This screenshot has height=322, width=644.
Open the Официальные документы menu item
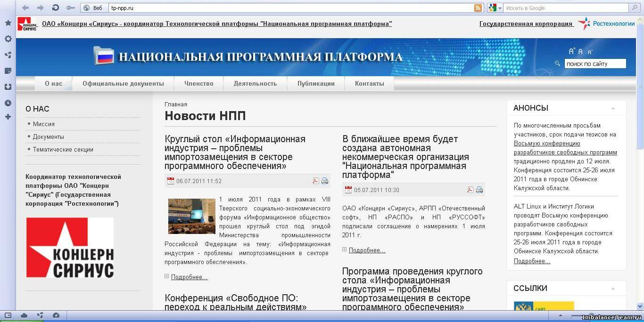tap(123, 83)
